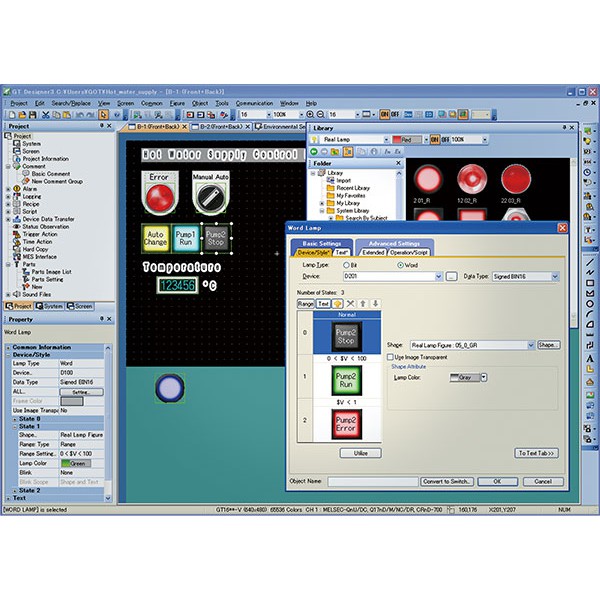Collapse the Parts tree node
The image size is (600, 600).
coord(8,264)
